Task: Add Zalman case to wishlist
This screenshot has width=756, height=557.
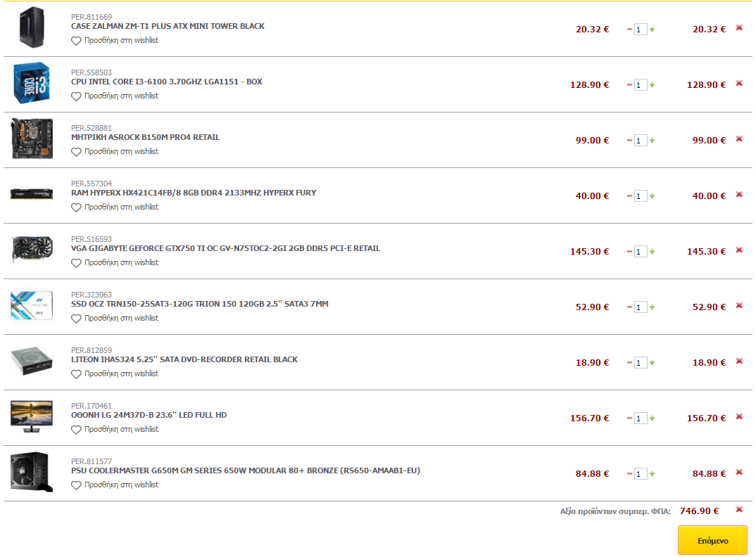Action: click(115, 41)
